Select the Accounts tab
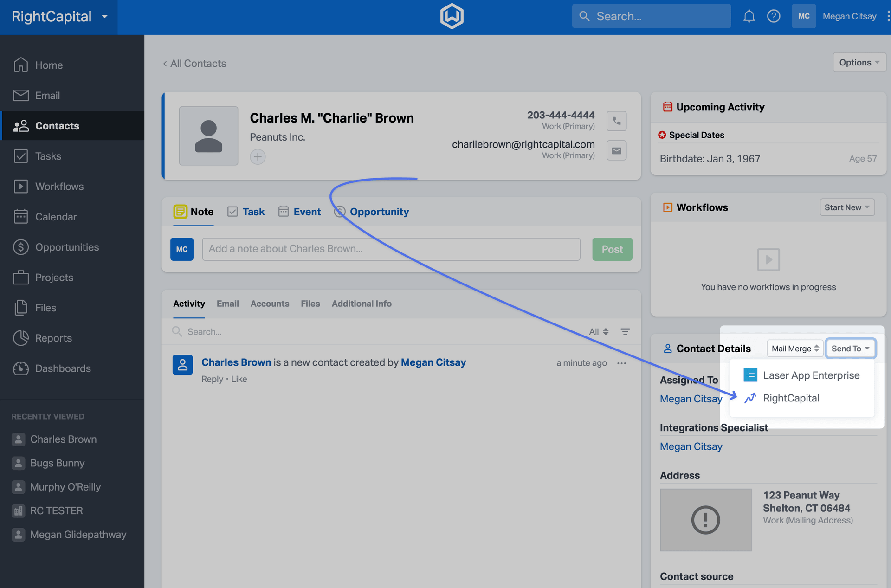This screenshot has width=891, height=588. coord(270,304)
